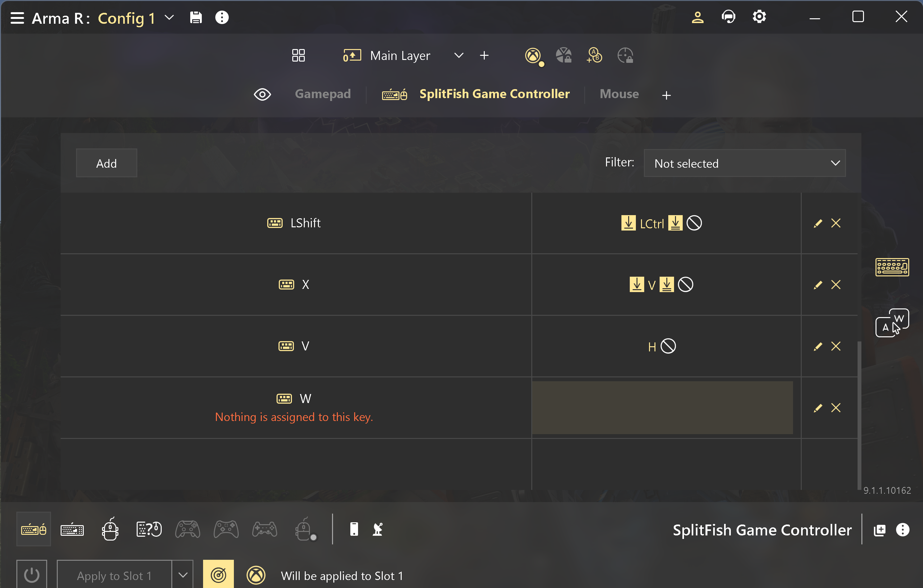Click the Apply to Slot 1 button
Screen dimensions: 923x588
click(114, 575)
